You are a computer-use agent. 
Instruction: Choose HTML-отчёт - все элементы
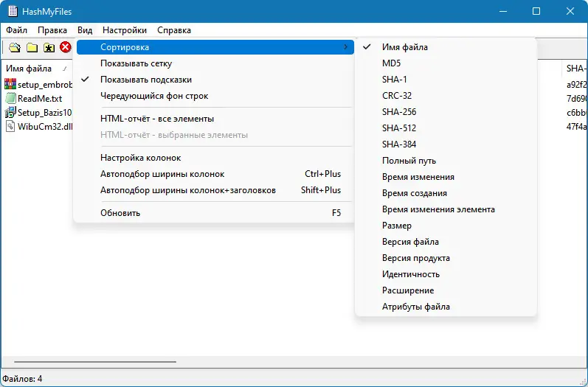pyautogui.click(x=215, y=119)
